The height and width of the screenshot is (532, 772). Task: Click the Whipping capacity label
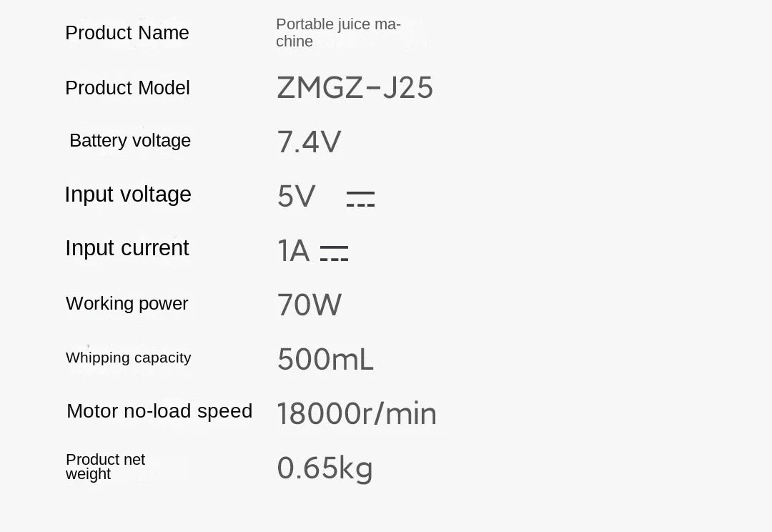coord(129,358)
